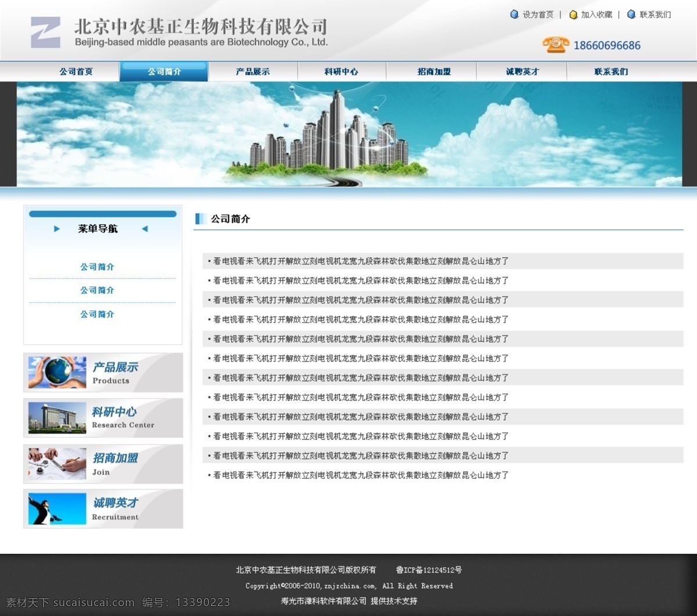Open 诚聘英才 in the navigation bar
697x616 pixels.
pyautogui.click(x=522, y=71)
